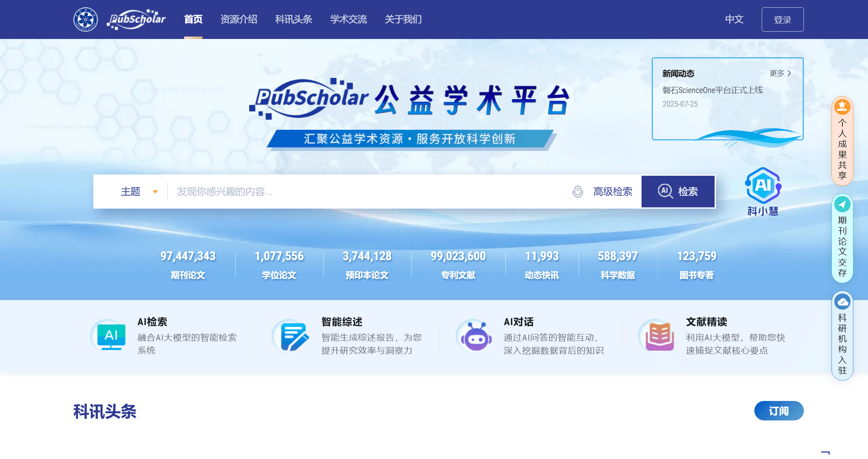The width and height of the screenshot is (868, 459).
Task: Open 期刊论文交存 sidebar shortcut
Action: tap(842, 237)
